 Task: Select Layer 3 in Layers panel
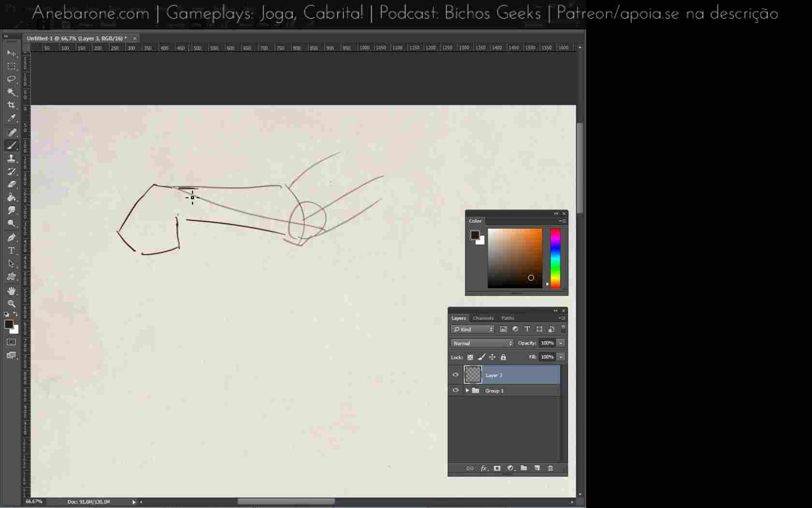pos(505,375)
